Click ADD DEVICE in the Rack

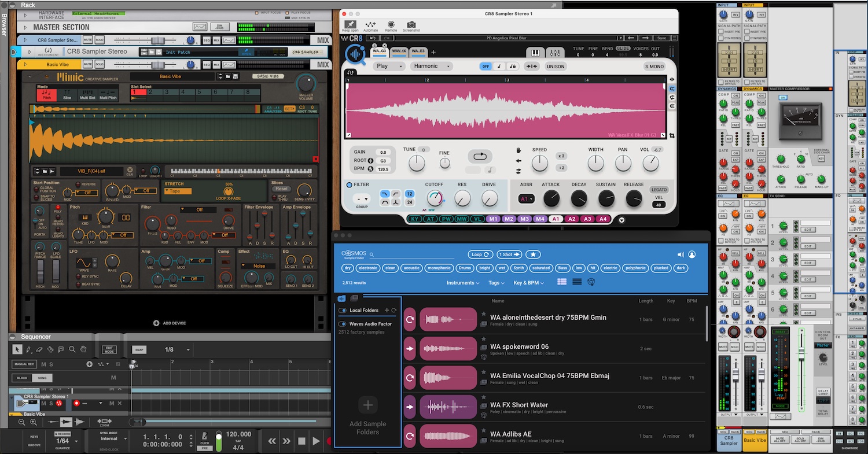pyautogui.click(x=170, y=323)
